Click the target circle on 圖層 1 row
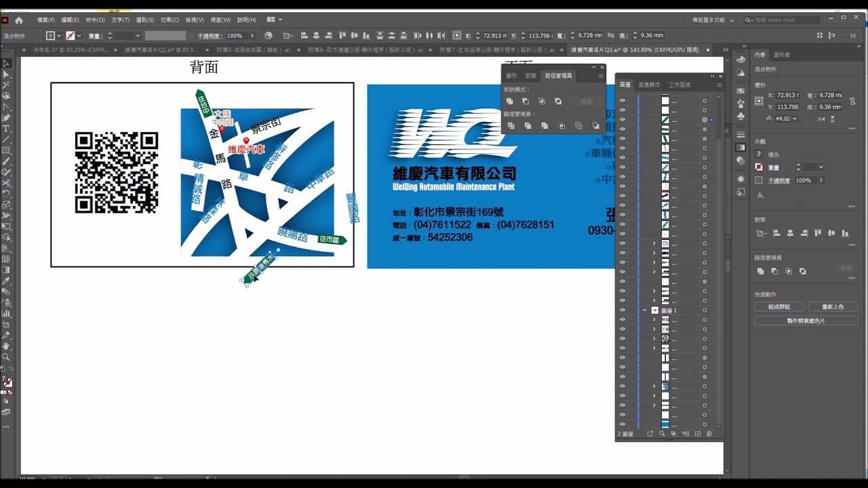The width and height of the screenshot is (868, 488). click(x=705, y=310)
